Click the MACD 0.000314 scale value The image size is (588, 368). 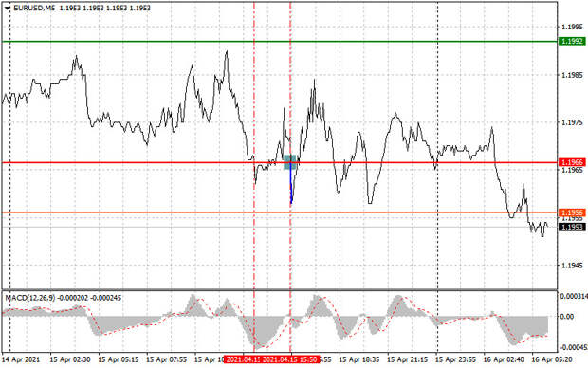coord(574,296)
